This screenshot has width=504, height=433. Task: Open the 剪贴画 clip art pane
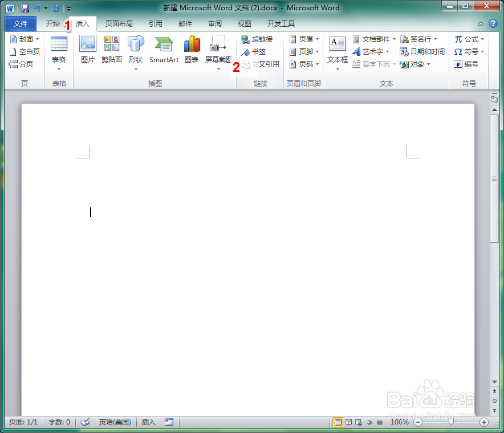112,49
